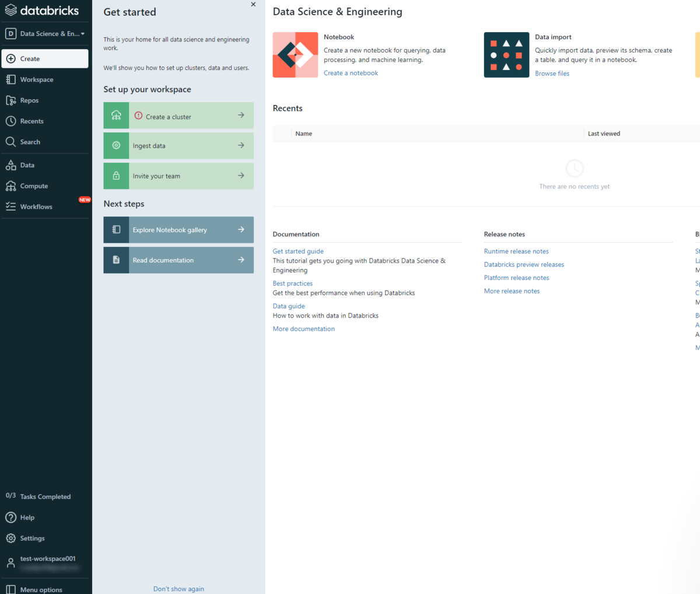The width and height of the screenshot is (700, 594).
Task: Click the arrow on Invite your team card
Action: coord(241,176)
